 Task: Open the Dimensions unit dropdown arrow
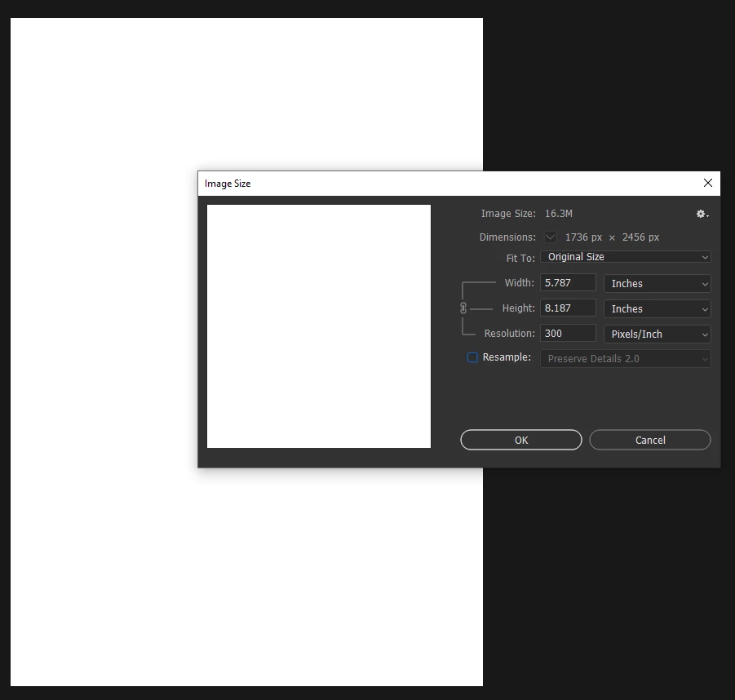click(551, 237)
